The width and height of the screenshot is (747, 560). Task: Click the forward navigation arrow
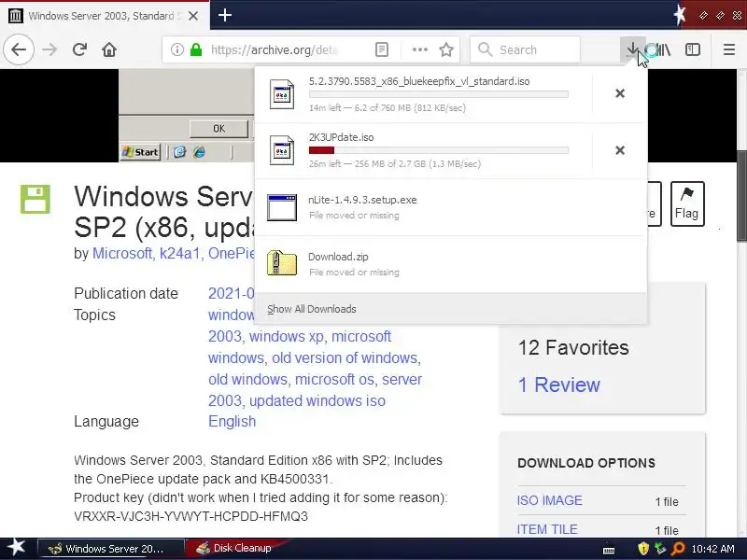[x=50, y=49]
